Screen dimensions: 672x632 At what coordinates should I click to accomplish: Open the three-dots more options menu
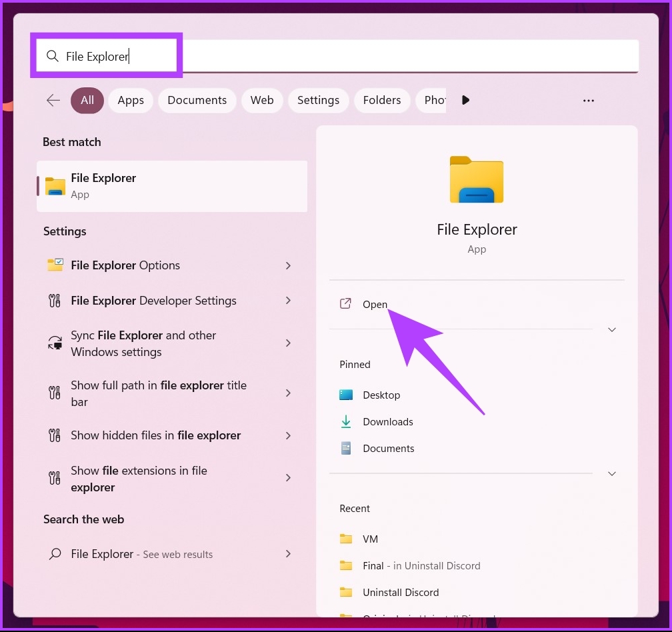tap(588, 100)
